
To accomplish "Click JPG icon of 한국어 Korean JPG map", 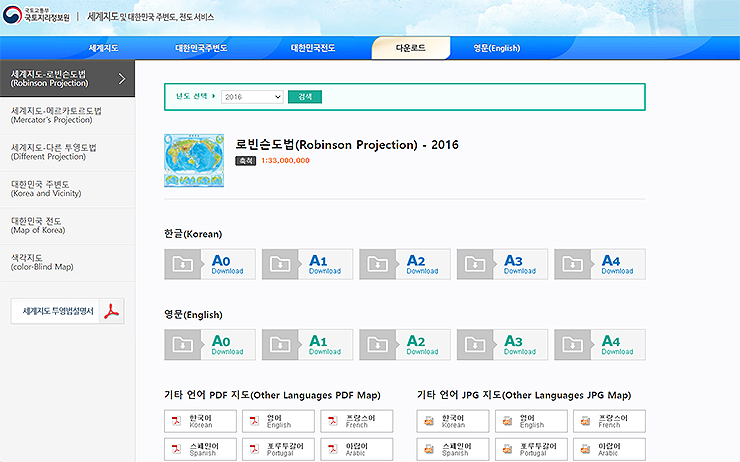I will pos(429,421).
